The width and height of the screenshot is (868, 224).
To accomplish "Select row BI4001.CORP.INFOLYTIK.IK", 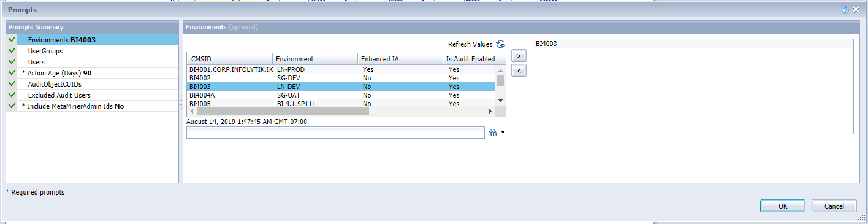I will click(341, 69).
